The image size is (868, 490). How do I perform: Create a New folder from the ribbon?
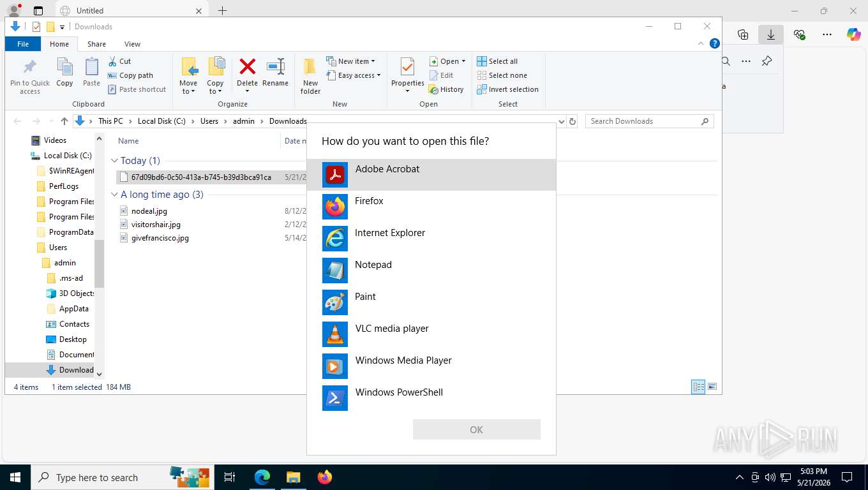pos(310,76)
